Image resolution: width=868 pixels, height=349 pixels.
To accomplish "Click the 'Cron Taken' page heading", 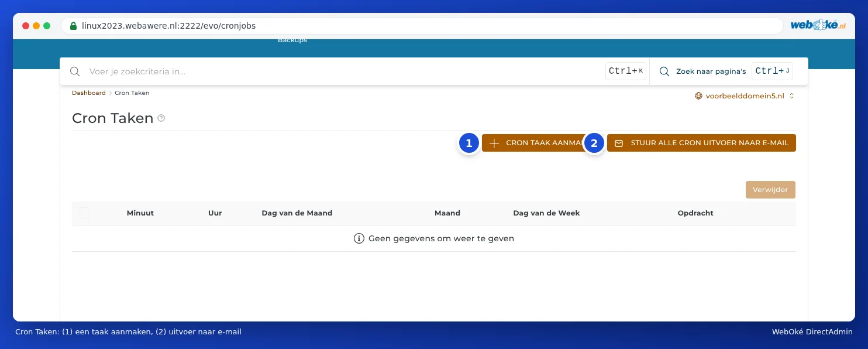I will 112,118.
